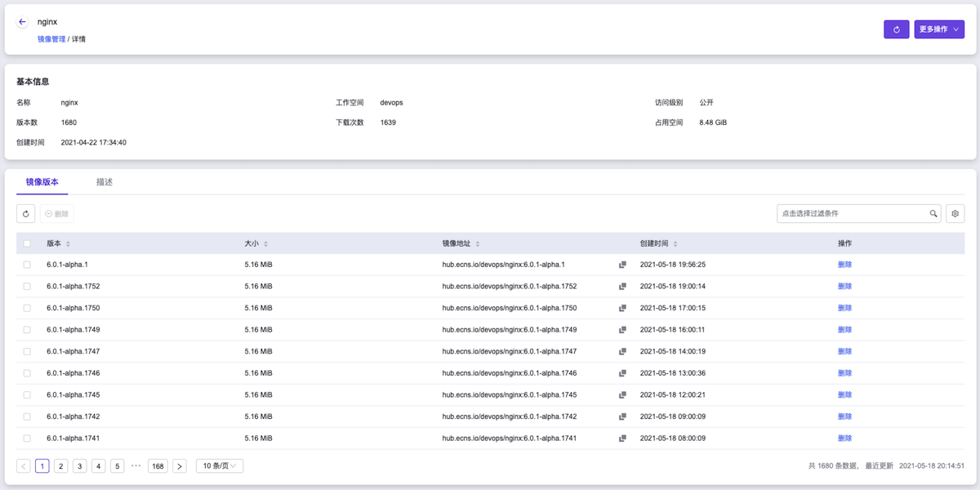
Task: Open table column settings gear
Action: click(955, 214)
